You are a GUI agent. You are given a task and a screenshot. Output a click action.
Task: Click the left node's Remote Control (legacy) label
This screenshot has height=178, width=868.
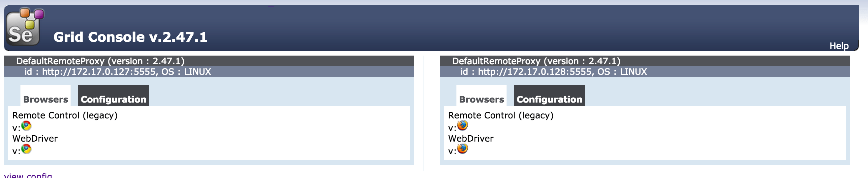point(65,115)
